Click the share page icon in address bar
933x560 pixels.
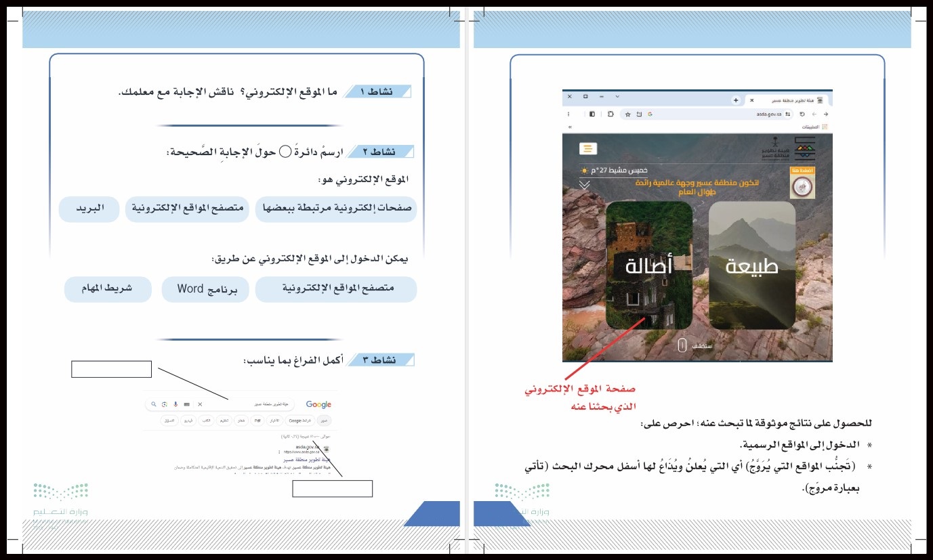[x=639, y=114]
